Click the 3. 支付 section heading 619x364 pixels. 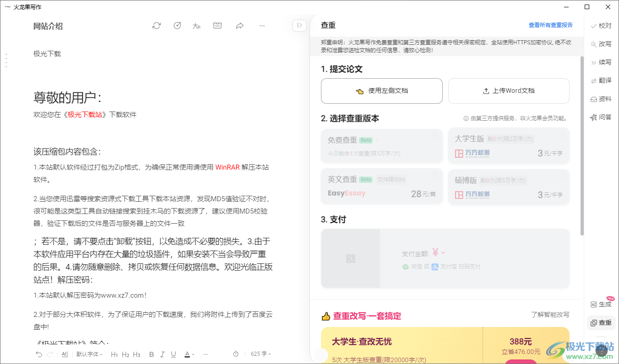coord(333,219)
